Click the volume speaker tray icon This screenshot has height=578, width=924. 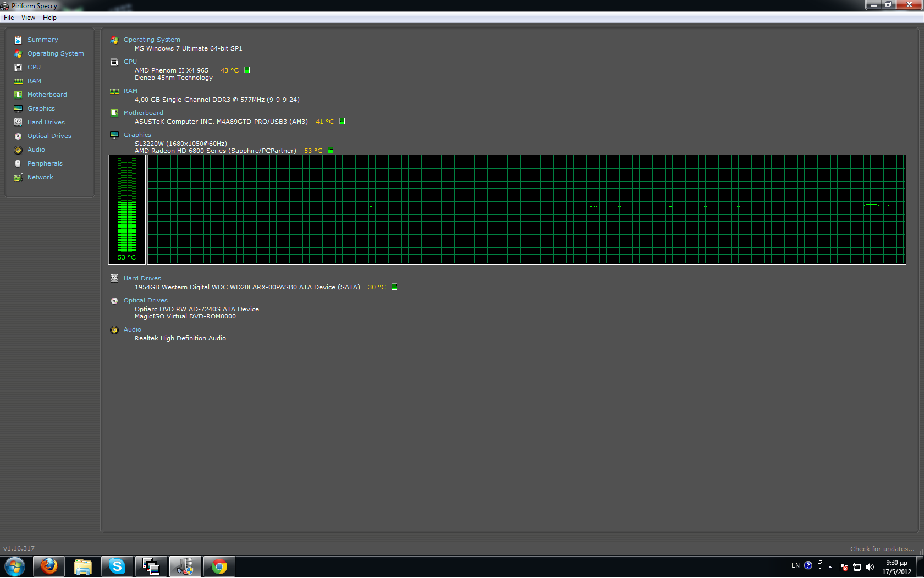[x=870, y=567]
